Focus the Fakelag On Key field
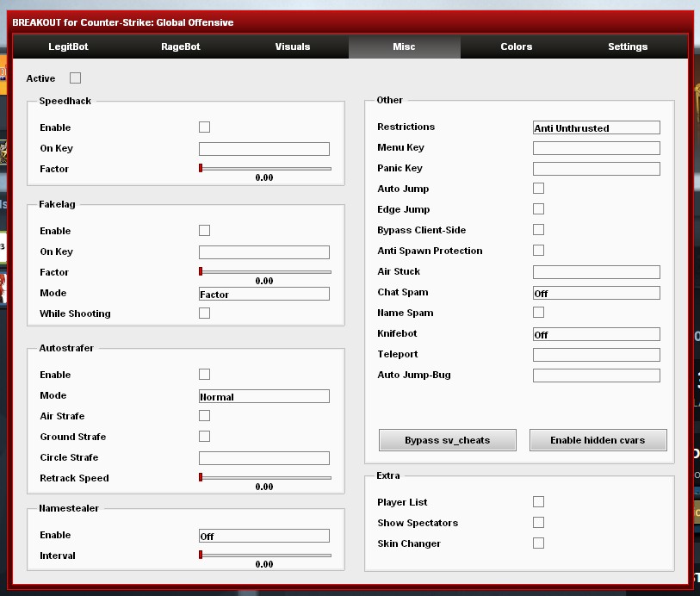The height and width of the screenshot is (596, 700). pos(264,252)
